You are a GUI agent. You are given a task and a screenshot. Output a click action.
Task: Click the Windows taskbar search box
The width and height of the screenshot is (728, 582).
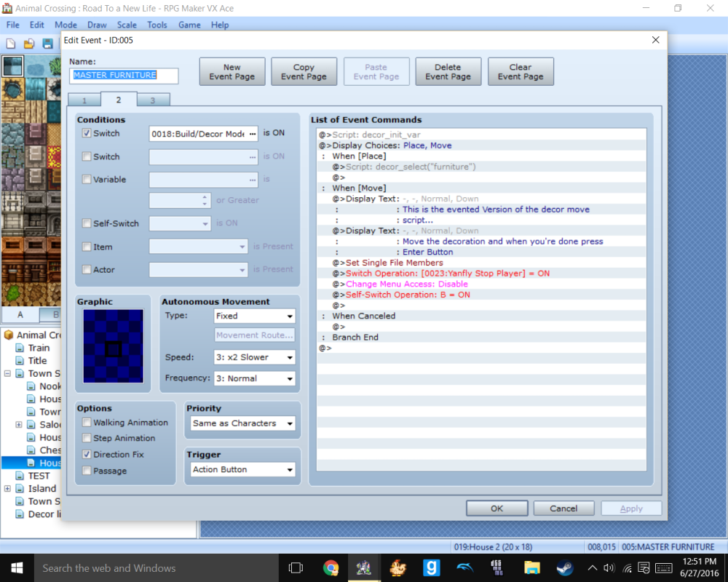pyautogui.click(x=156, y=567)
